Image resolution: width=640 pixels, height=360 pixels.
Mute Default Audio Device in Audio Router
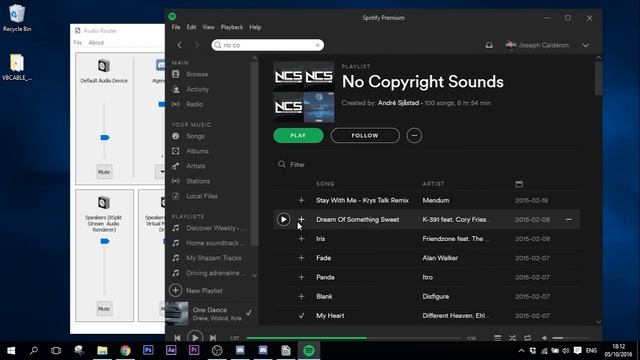click(104, 172)
